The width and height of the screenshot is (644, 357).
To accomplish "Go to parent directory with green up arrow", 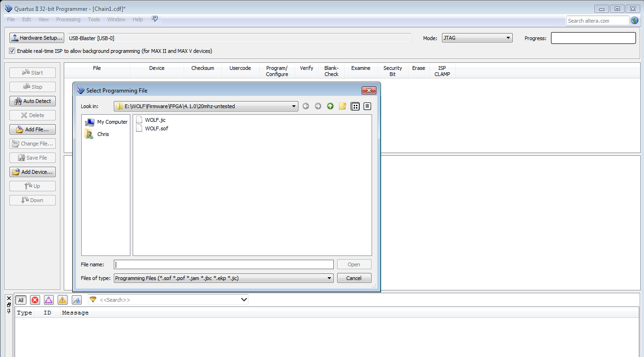I will tap(330, 106).
